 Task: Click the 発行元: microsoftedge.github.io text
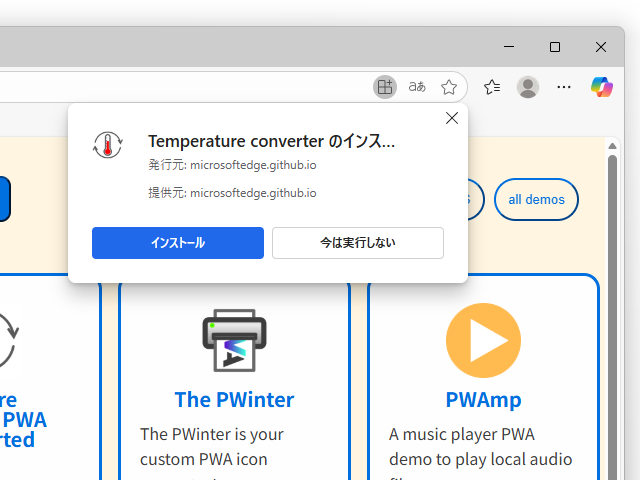232,165
